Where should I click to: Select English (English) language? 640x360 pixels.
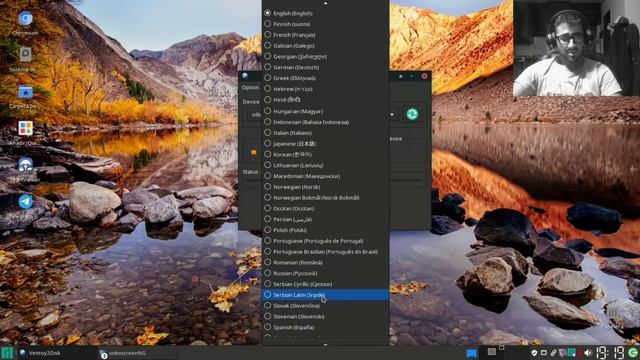pos(325,13)
